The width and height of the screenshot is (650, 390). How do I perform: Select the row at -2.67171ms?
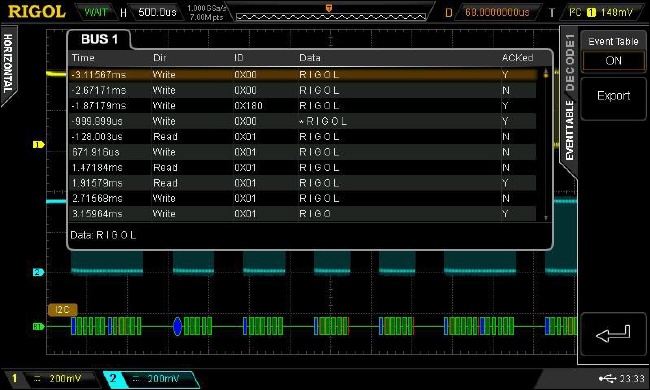pos(303,90)
